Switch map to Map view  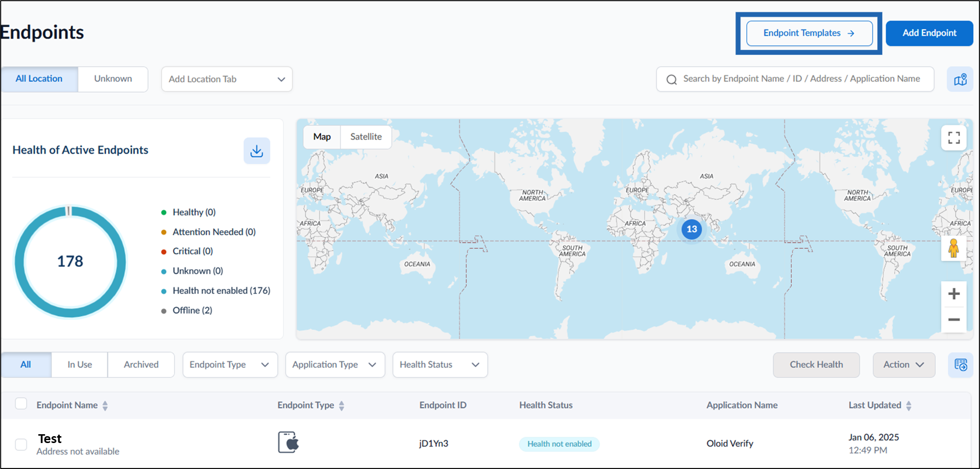(x=322, y=137)
